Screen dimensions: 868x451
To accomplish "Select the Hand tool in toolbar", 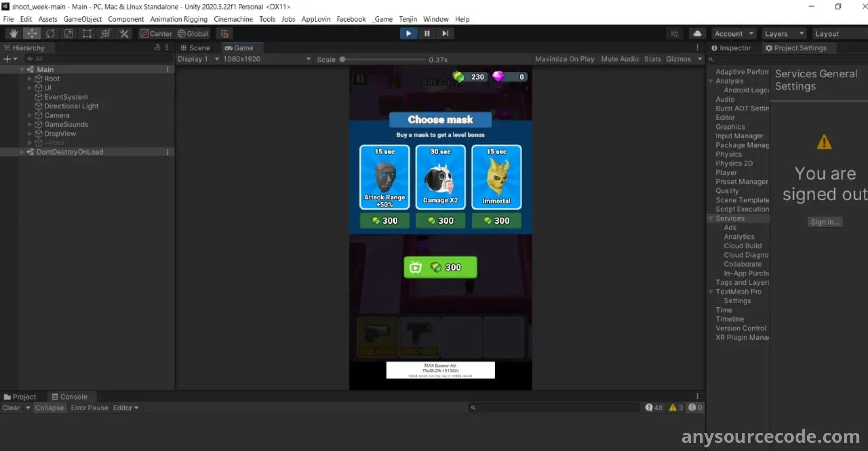I will click(14, 33).
